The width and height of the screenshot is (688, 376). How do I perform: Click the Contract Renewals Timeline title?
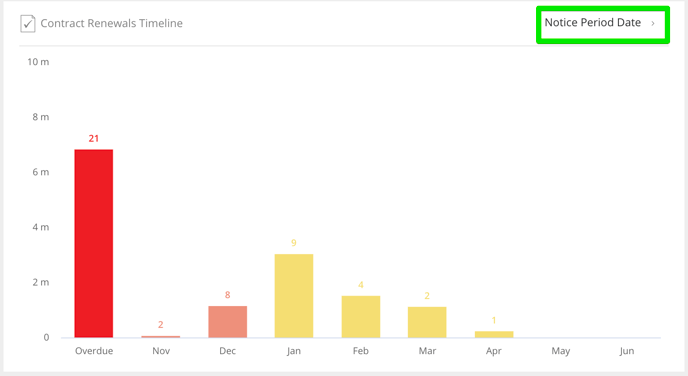(111, 23)
